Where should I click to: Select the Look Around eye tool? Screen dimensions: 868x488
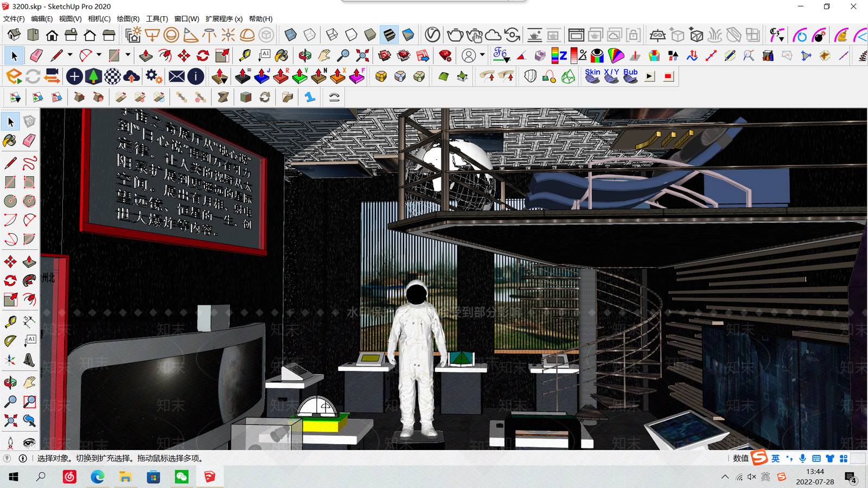pyautogui.click(x=29, y=442)
